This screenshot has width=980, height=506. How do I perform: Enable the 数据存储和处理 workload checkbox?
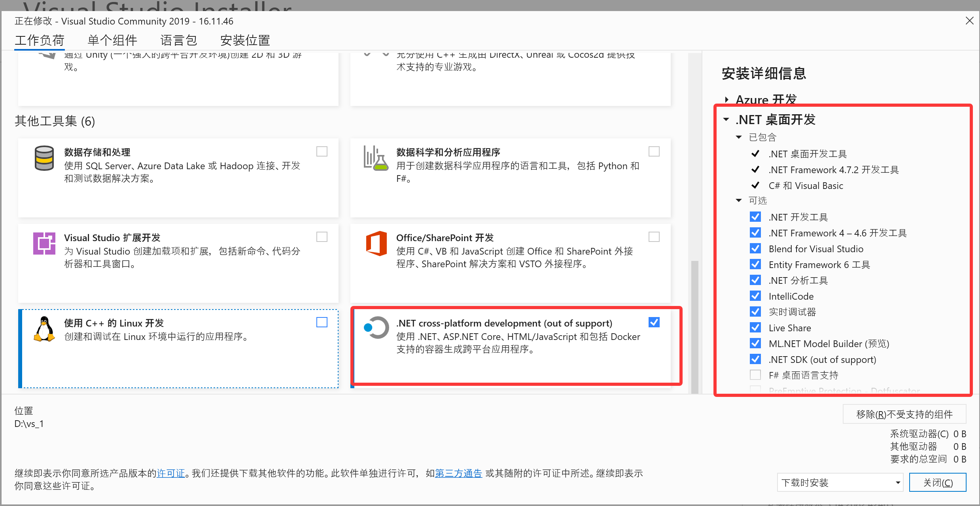click(322, 151)
